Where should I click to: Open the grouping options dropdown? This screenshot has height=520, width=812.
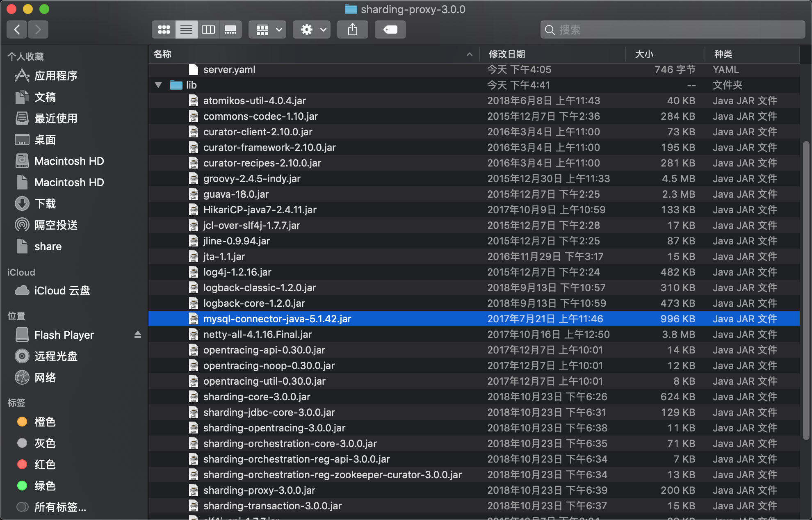click(x=267, y=29)
